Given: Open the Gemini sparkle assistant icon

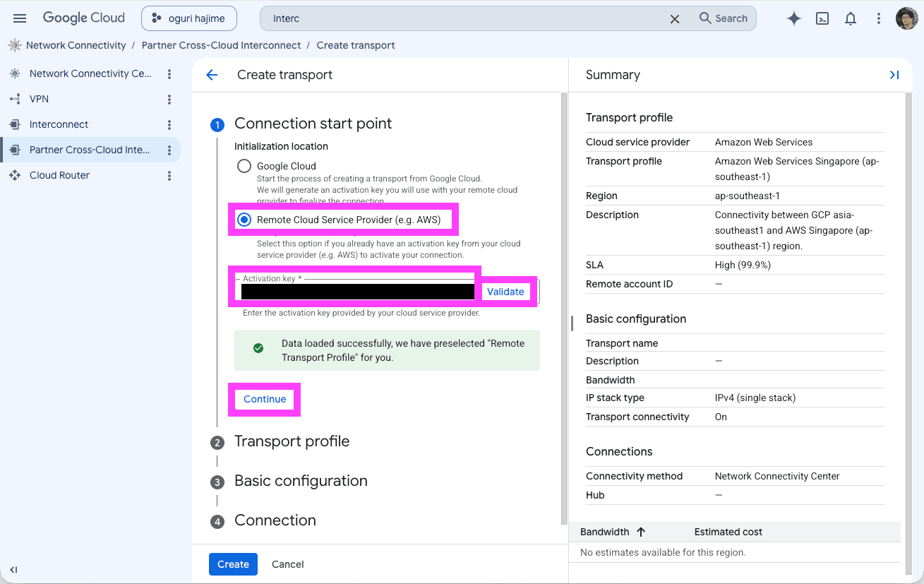Looking at the screenshot, I should coord(794,19).
